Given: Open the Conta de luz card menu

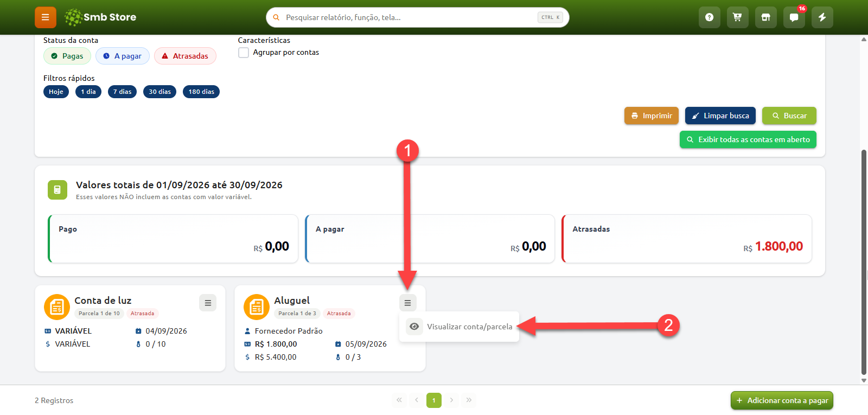Looking at the screenshot, I should pyautogui.click(x=208, y=303).
